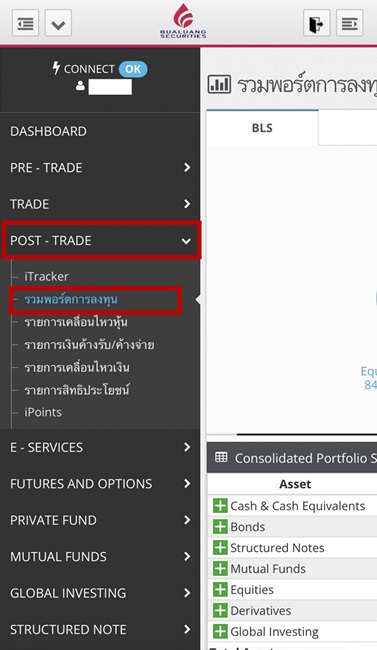The width and height of the screenshot is (377, 650).
Task: Expand Mutual Funds plus icon
Action: click(x=220, y=569)
